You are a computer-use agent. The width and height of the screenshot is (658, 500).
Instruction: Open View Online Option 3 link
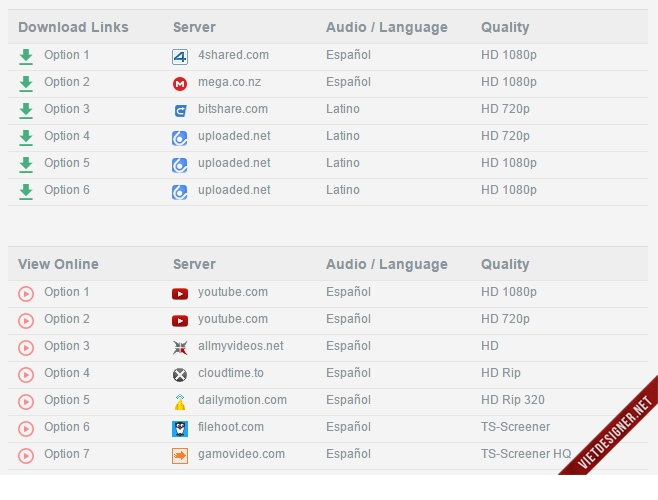pos(67,346)
